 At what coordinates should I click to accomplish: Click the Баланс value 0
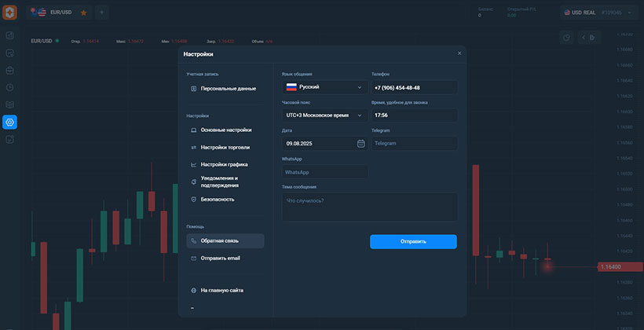480,16
